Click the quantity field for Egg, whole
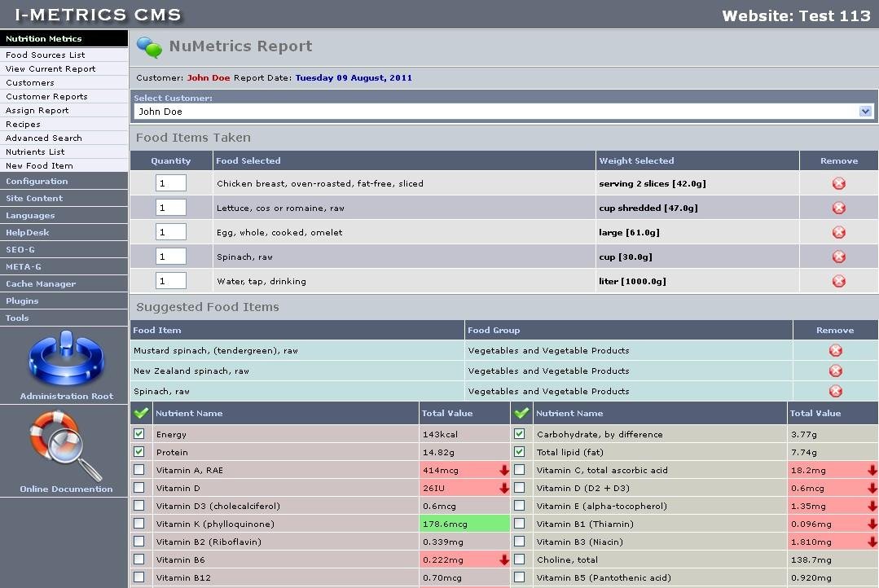 click(x=169, y=232)
